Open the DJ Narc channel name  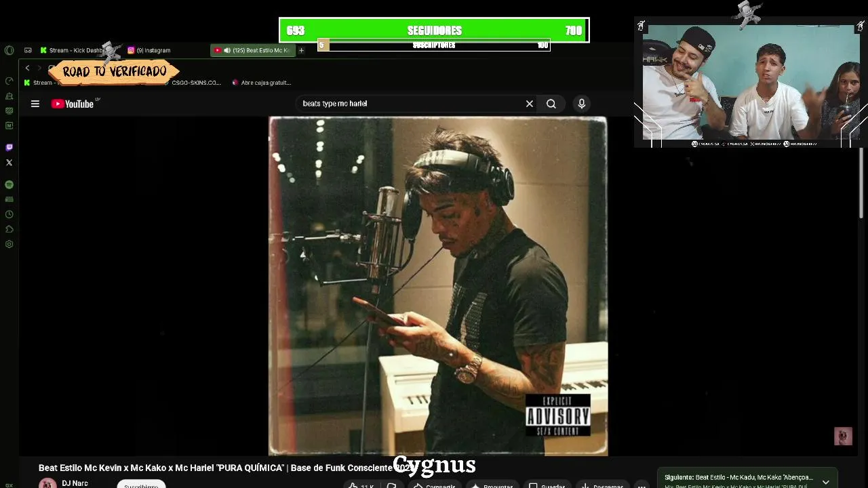(x=75, y=483)
